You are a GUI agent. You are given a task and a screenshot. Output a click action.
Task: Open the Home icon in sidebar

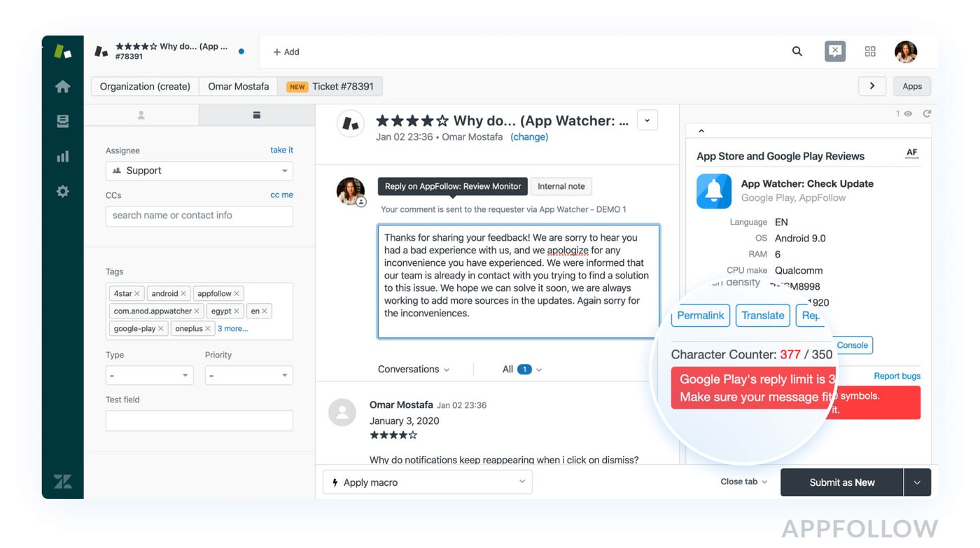pos(62,87)
